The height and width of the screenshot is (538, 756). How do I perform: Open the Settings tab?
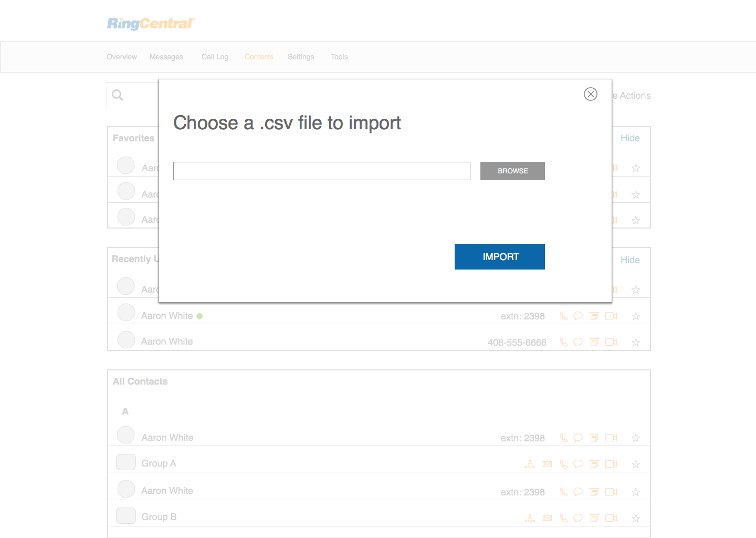(301, 57)
